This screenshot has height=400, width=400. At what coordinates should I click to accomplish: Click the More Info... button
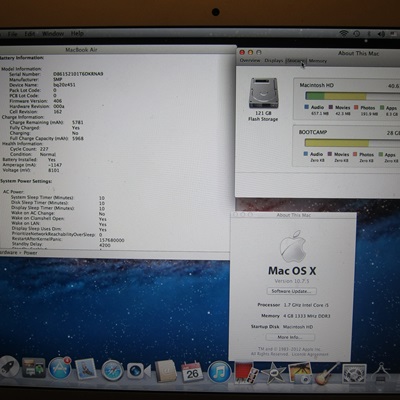click(290, 337)
